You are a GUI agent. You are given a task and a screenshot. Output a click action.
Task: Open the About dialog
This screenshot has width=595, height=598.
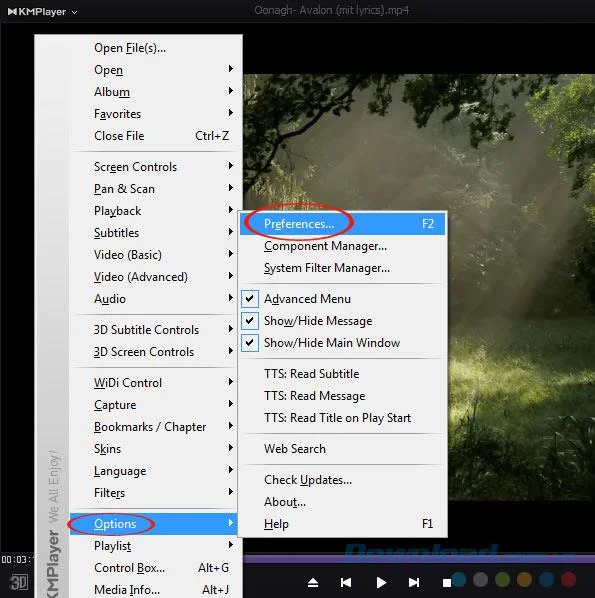(x=343, y=502)
